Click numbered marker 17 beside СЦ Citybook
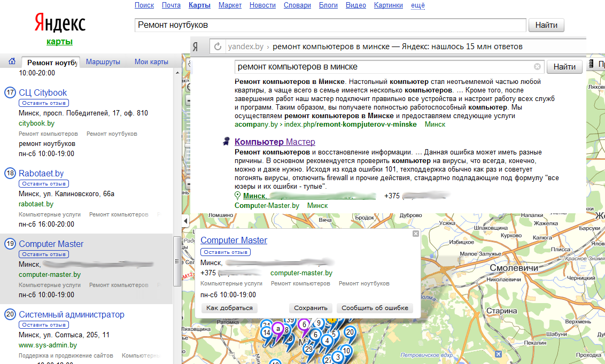Screen dimensions: 605x364 click(10, 92)
